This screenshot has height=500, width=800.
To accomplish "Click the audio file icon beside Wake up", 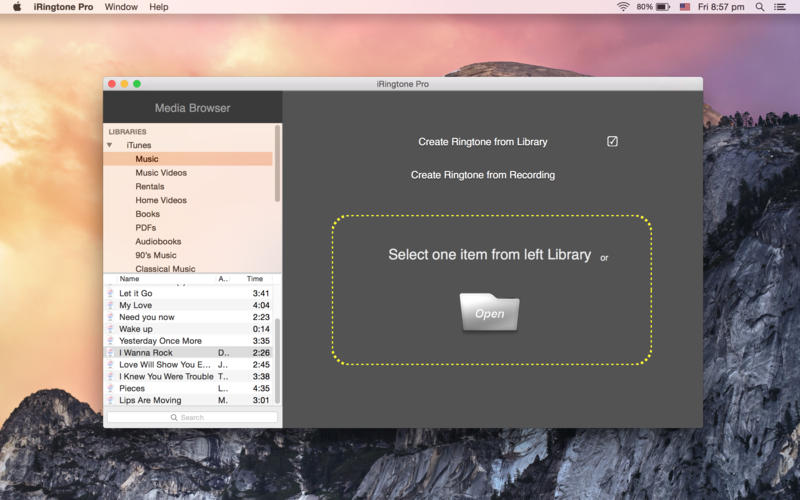I will point(110,329).
